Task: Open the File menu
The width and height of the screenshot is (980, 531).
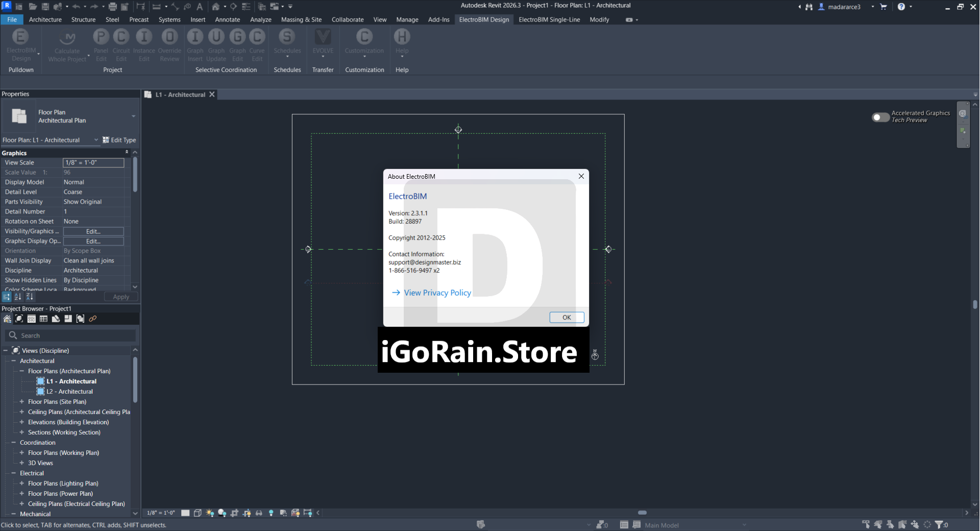Action: 12,19
